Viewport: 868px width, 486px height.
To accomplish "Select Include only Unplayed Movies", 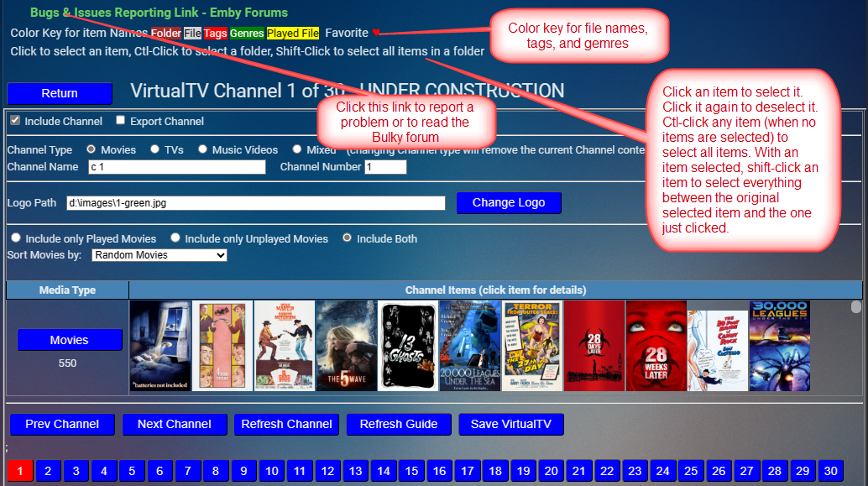I will pyautogui.click(x=175, y=238).
